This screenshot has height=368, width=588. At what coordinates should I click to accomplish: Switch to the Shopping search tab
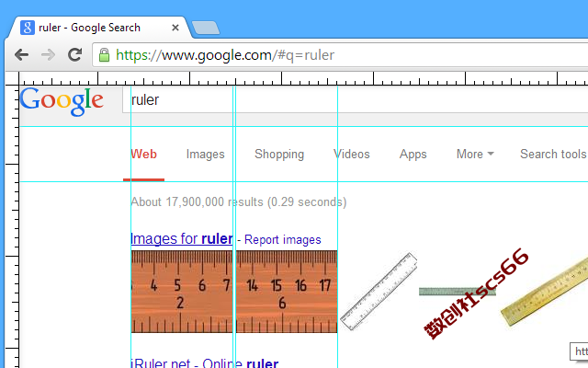coord(279,154)
